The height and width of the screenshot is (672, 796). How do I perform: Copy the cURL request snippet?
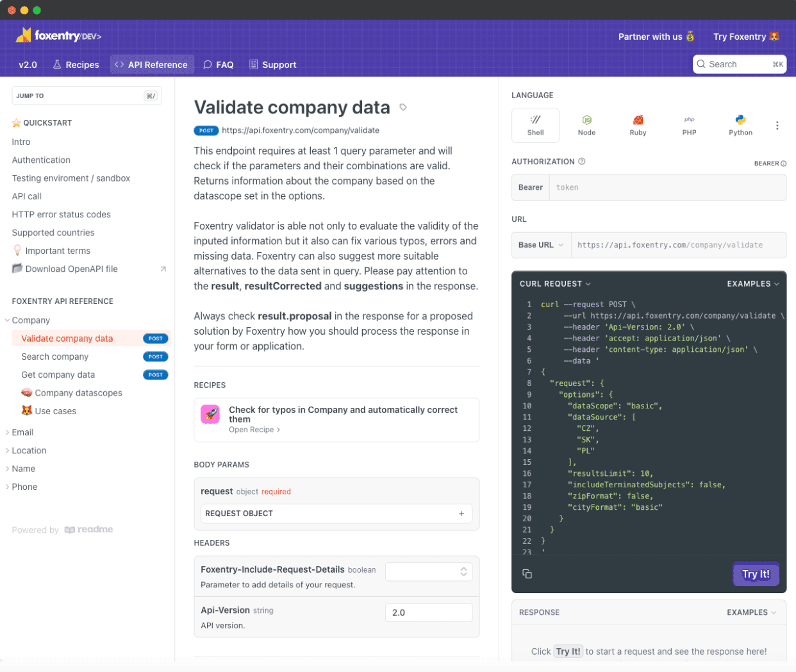click(x=527, y=574)
